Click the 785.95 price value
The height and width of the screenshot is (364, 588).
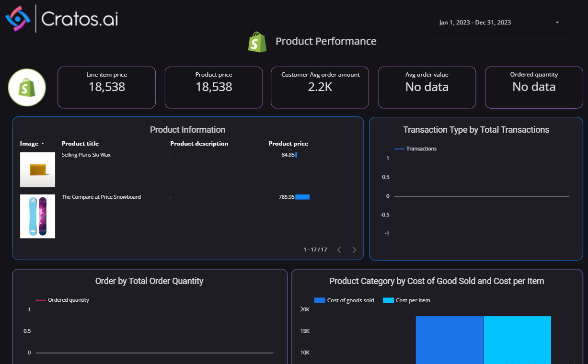pyautogui.click(x=287, y=197)
